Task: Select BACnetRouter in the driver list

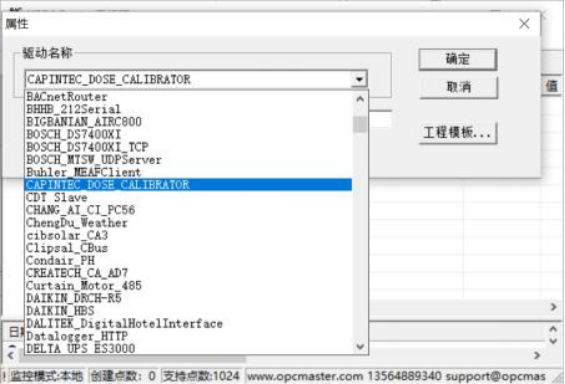Action: point(188,97)
